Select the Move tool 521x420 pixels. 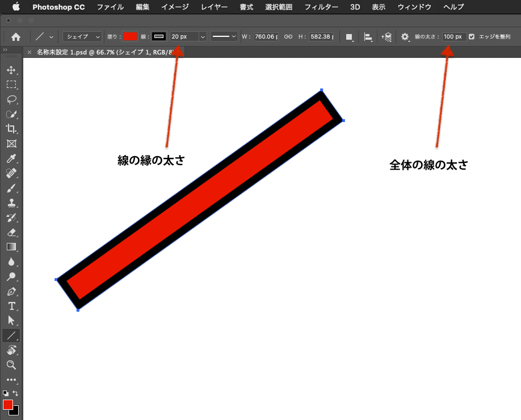tap(11, 70)
